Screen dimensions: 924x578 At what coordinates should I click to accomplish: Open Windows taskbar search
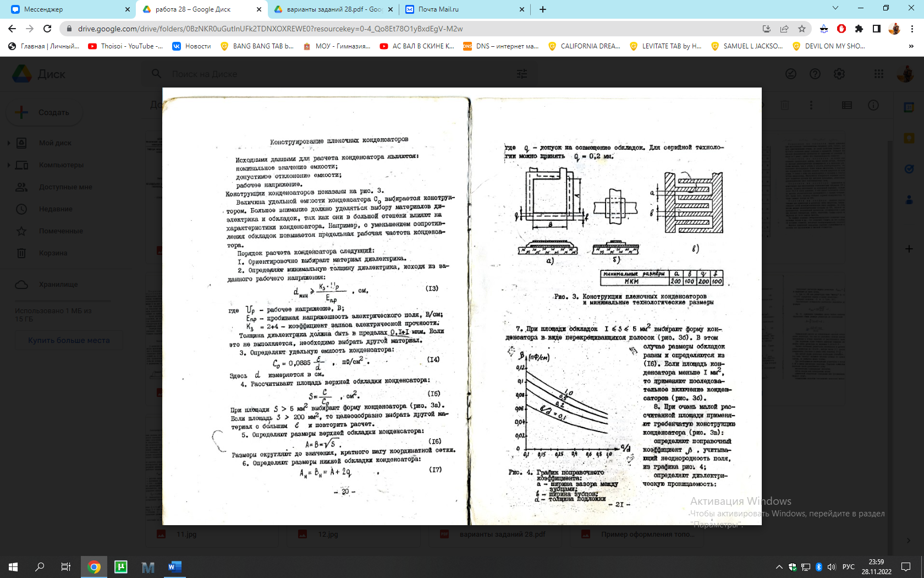40,567
